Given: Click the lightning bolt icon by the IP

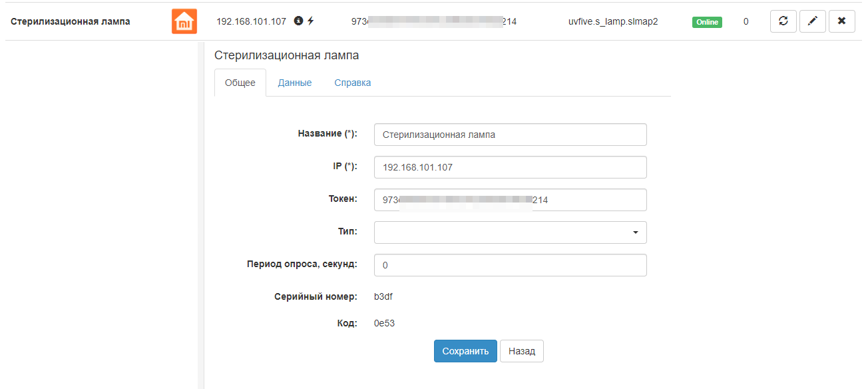Looking at the screenshot, I should [x=310, y=21].
